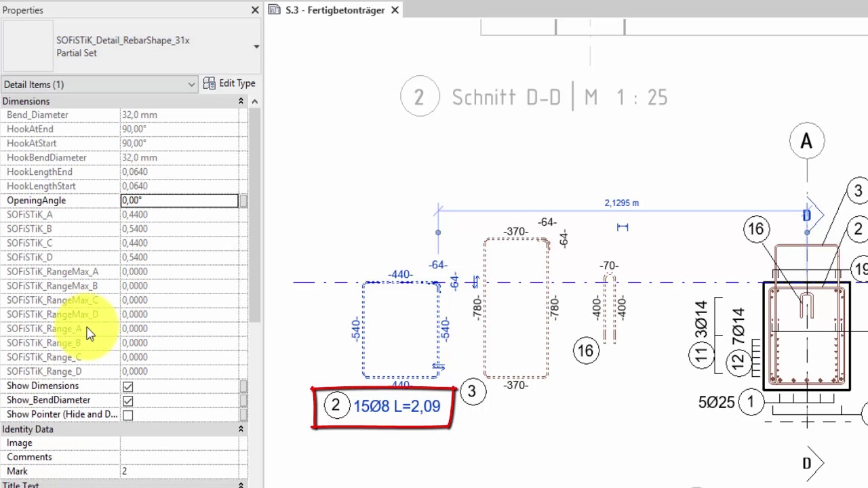
Task: Collapse the Identity Data group
Action: pos(241,429)
